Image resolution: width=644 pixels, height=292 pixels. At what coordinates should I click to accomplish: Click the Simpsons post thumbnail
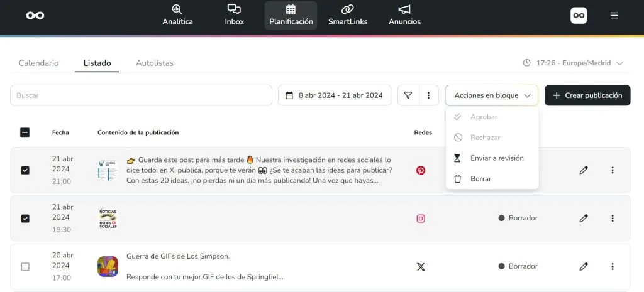click(108, 267)
